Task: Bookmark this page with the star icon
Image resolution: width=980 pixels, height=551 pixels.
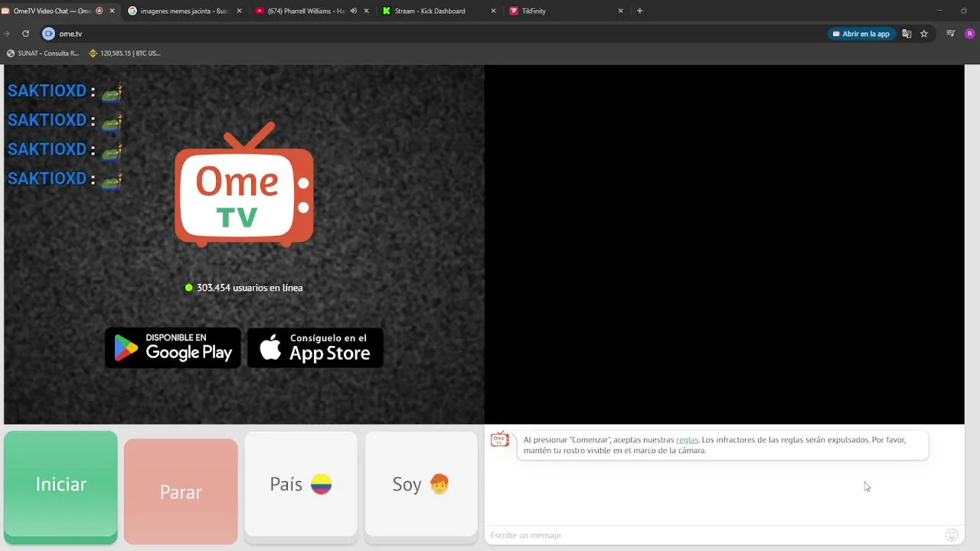Action: pyautogui.click(x=924, y=34)
